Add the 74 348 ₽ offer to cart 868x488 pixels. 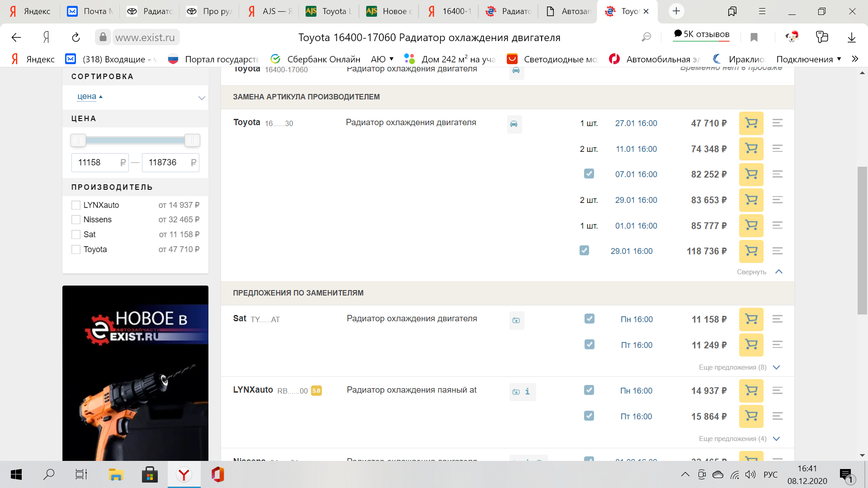(751, 149)
